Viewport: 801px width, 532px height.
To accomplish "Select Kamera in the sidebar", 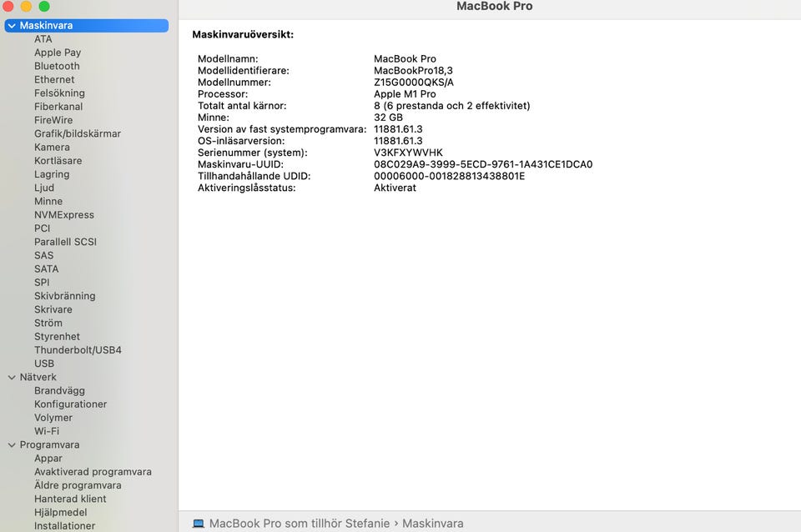I will [x=52, y=148].
